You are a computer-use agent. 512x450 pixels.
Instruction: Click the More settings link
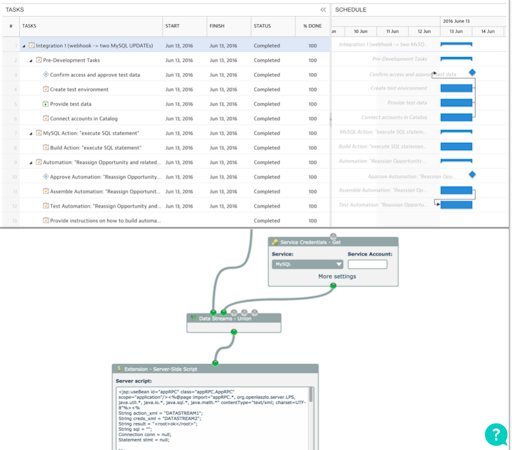pyautogui.click(x=337, y=276)
